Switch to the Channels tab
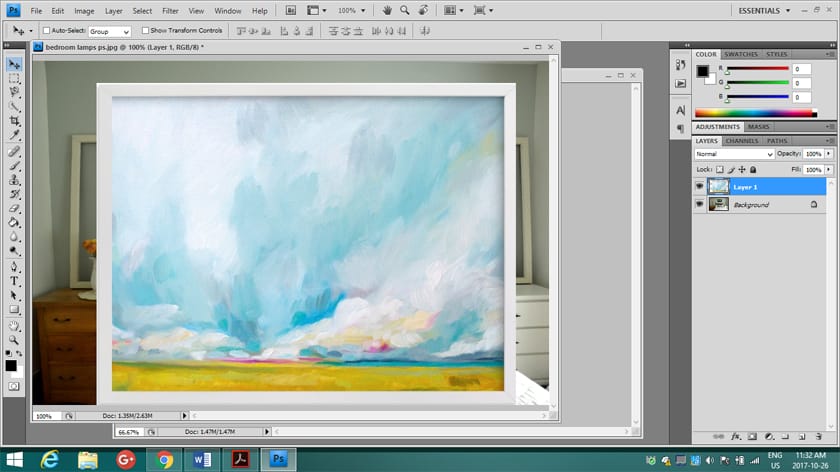 [x=742, y=141]
